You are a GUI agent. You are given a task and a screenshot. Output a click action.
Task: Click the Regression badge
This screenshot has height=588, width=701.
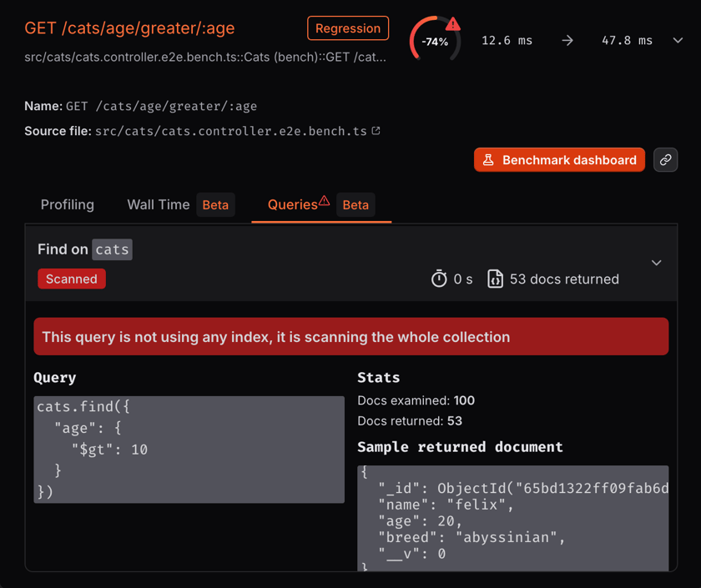click(348, 28)
